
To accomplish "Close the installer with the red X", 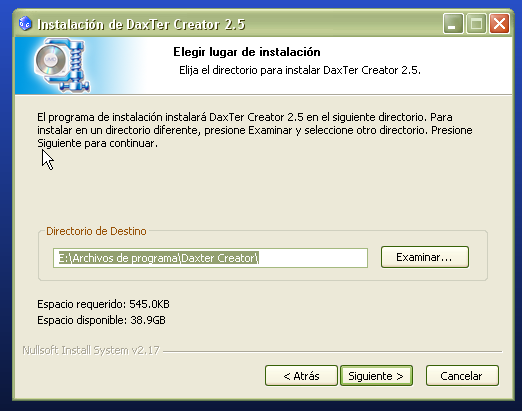I will pyautogui.click(x=499, y=24).
